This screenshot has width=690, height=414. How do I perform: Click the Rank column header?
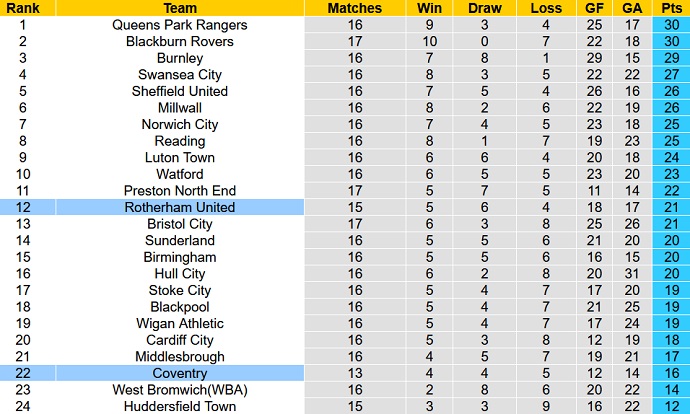point(20,8)
